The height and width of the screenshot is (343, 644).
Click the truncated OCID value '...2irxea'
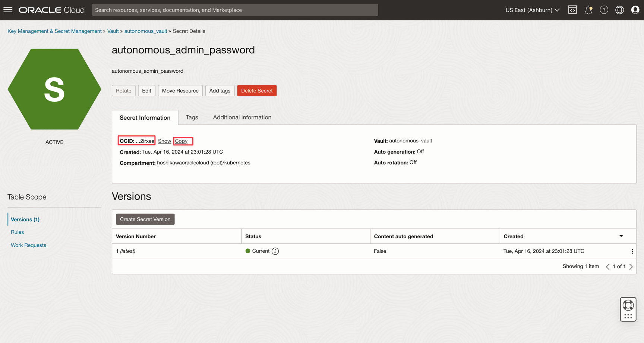coord(145,141)
